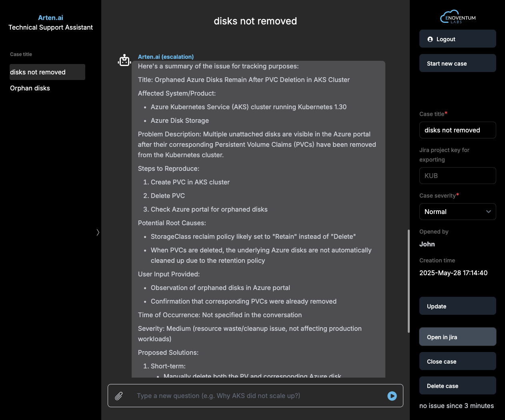505x420 pixels.
Task: Click the 'Create PVC in AKS cluster' step
Action: tap(190, 182)
